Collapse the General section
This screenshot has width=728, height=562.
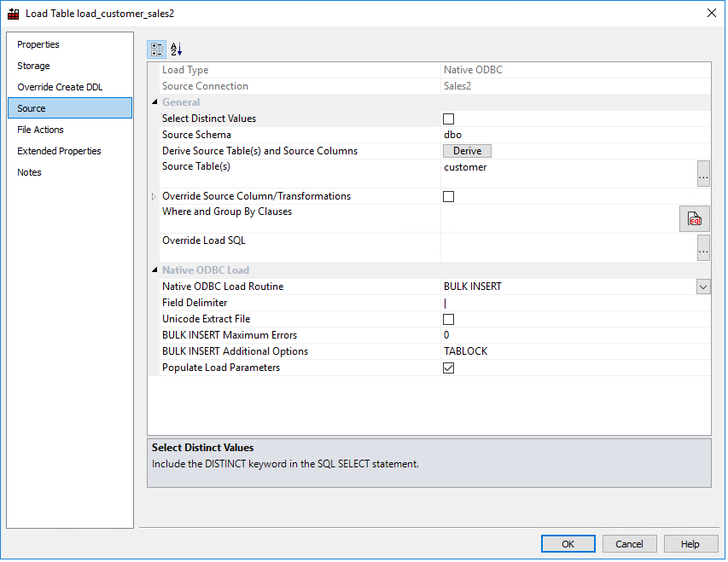point(154,102)
